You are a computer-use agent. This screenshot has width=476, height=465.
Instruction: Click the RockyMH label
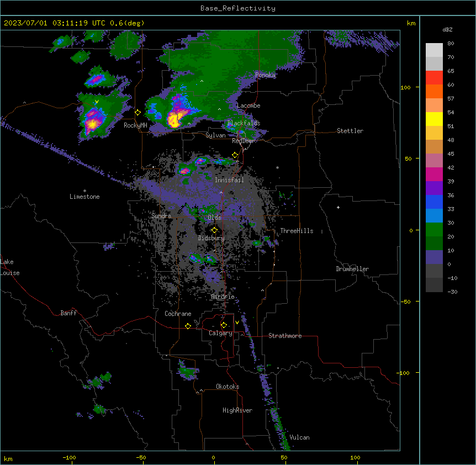135,125
